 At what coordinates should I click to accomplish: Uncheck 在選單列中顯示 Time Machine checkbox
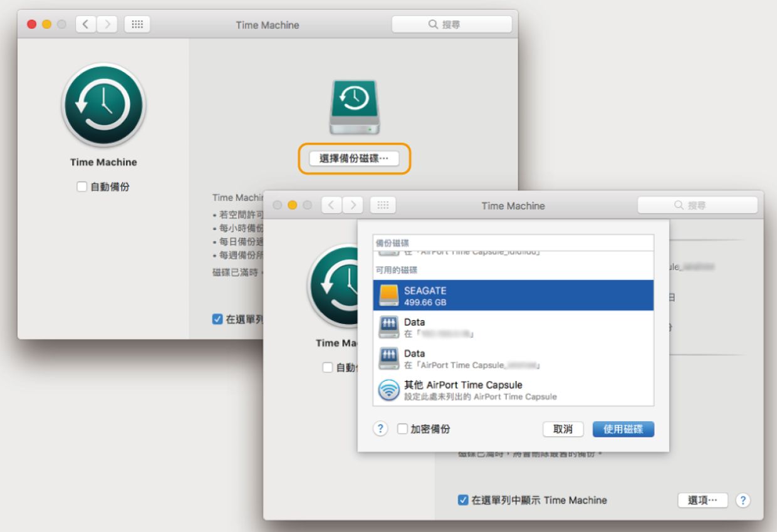tap(463, 500)
